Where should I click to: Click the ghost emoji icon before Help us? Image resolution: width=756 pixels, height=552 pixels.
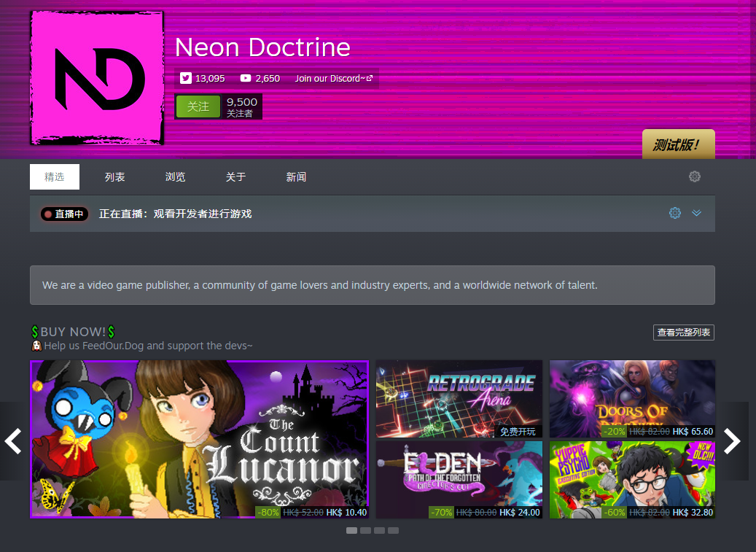click(36, 346)
